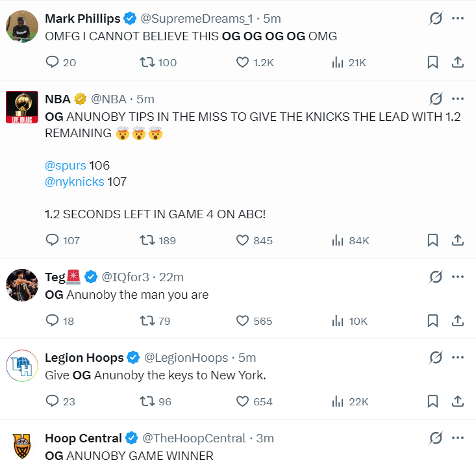Open the @LegionHoops handle
Screen dimensions: 476x469
coord(186,357)
